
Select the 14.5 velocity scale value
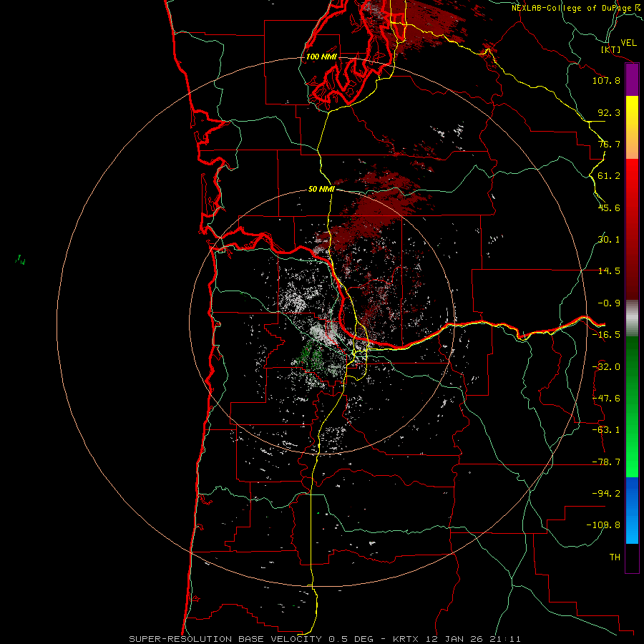pos(609,271)
